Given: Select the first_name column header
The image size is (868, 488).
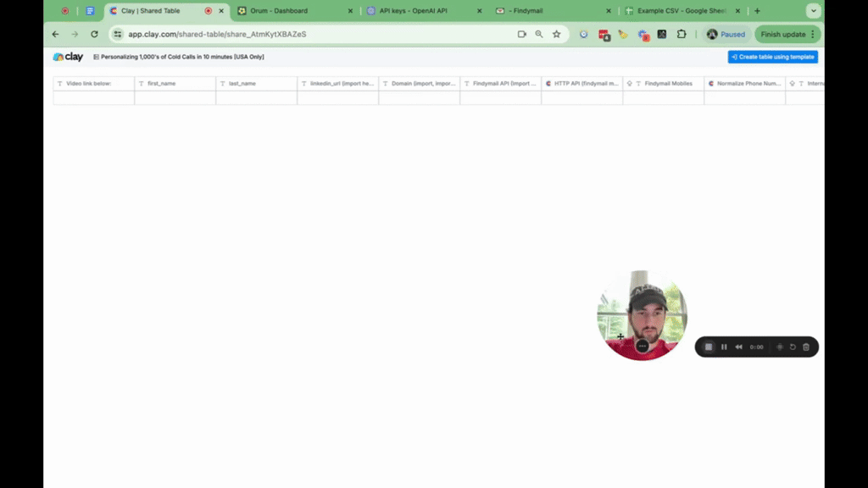Looking at the screenshot, I should [x=175, y=84].
